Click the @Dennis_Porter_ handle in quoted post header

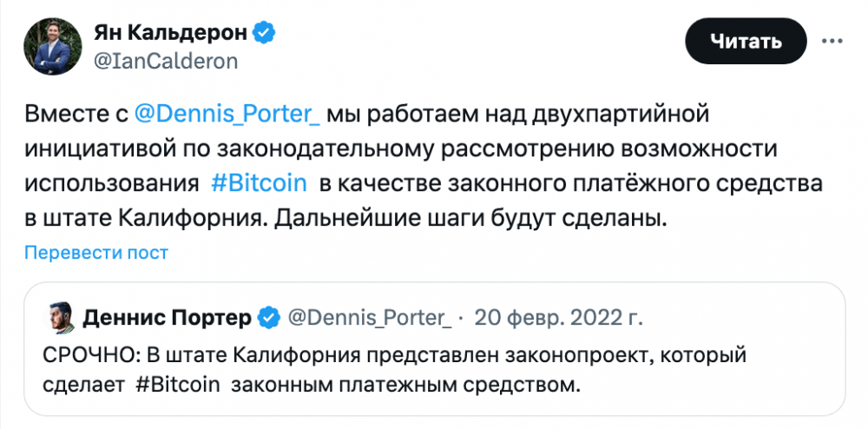[x=368, y=318]
